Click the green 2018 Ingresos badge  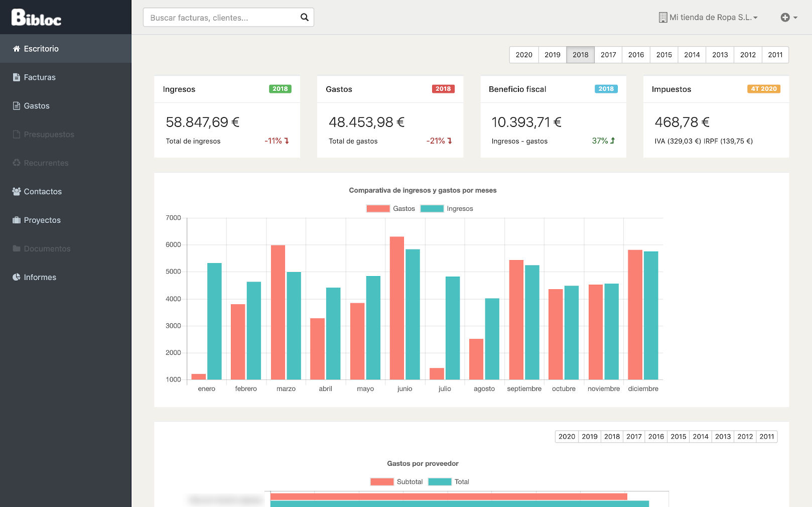pos(280,89)
